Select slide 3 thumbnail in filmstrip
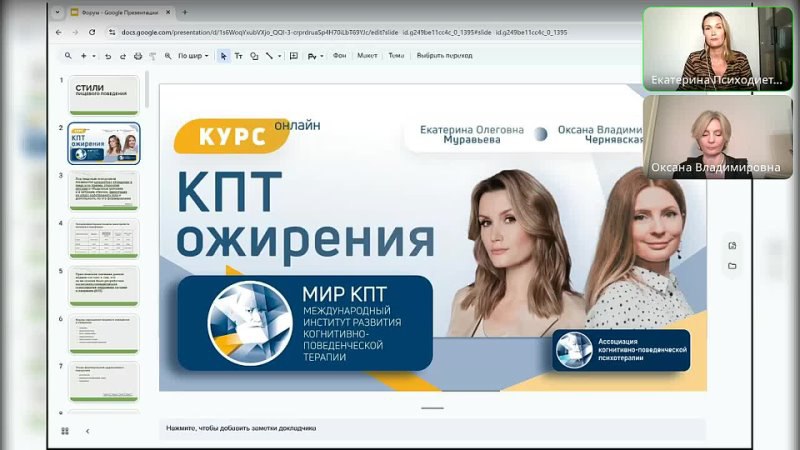Screen dimensions: 800x450 coord(104,191)
